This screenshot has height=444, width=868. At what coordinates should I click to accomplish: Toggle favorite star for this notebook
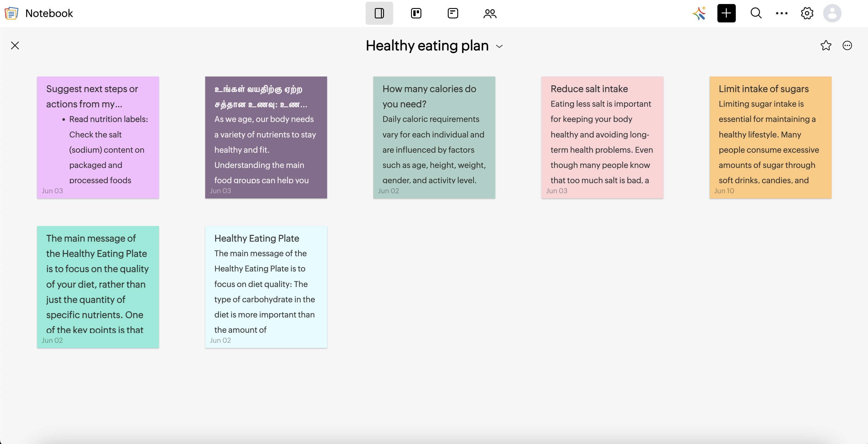click(x=825, y=45)
